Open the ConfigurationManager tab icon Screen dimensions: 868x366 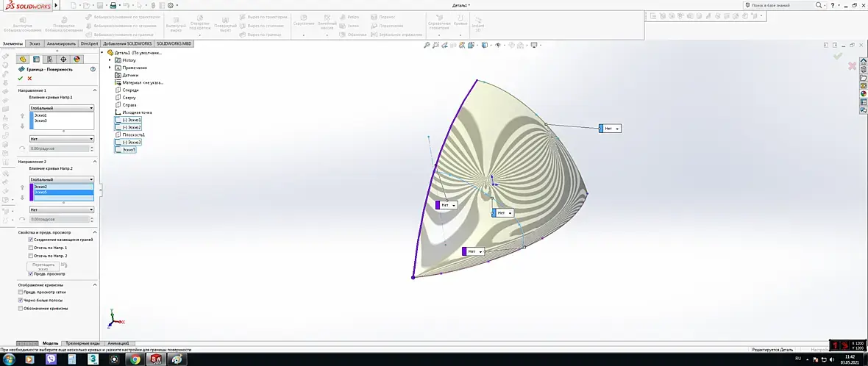tap(50, 59)
